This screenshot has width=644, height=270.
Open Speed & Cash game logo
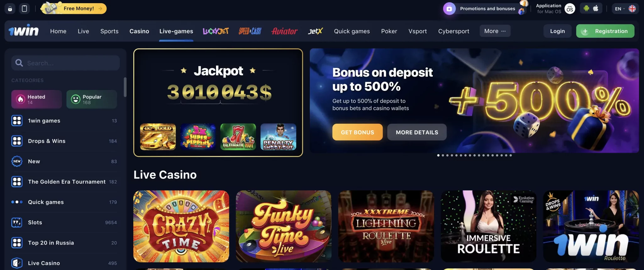coord(250,31)
